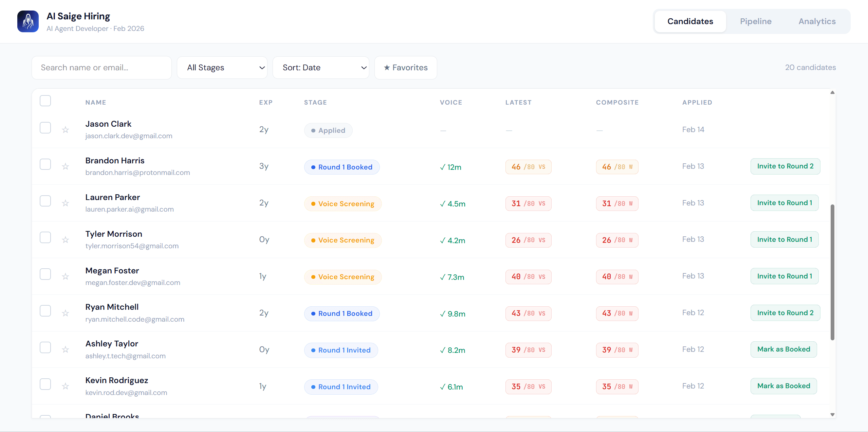Filter by Favorites button
This screenshot has height=432, width=868.
pyautogui.click(x=406, y=68)
